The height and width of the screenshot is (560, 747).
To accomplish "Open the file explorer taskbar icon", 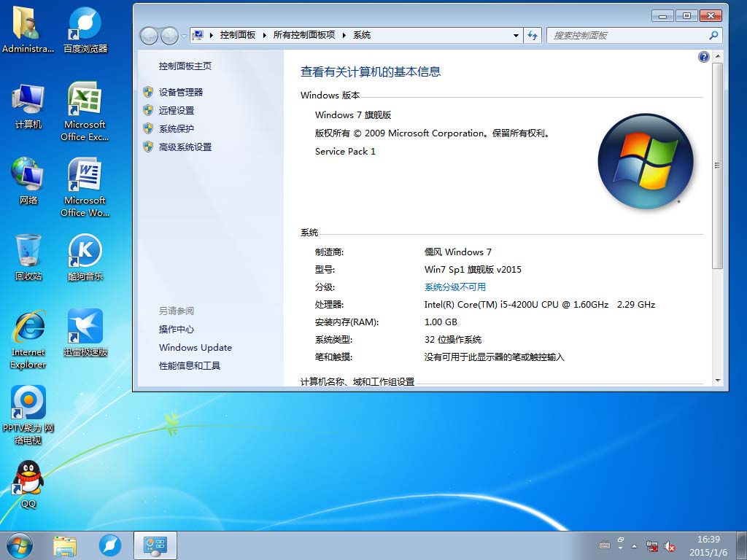I will click(x=65, y=545).
